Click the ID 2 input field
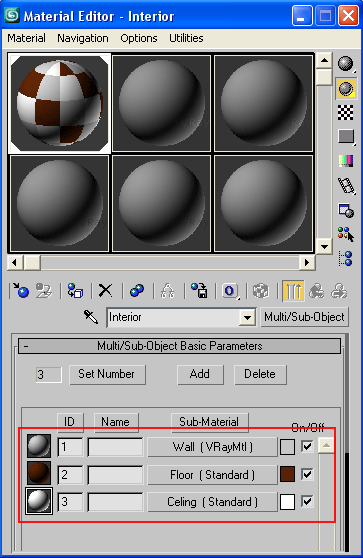Screen dimensions: 363x558 click(x=70, y=475)
